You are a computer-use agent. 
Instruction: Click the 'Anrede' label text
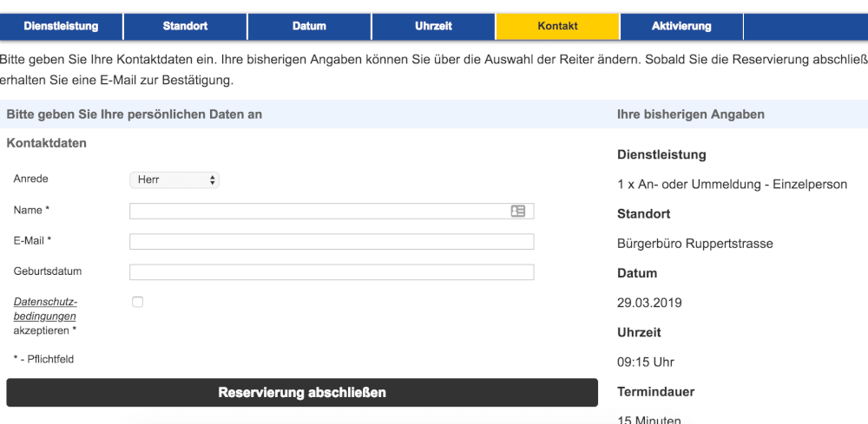click(x=31, y=179)
